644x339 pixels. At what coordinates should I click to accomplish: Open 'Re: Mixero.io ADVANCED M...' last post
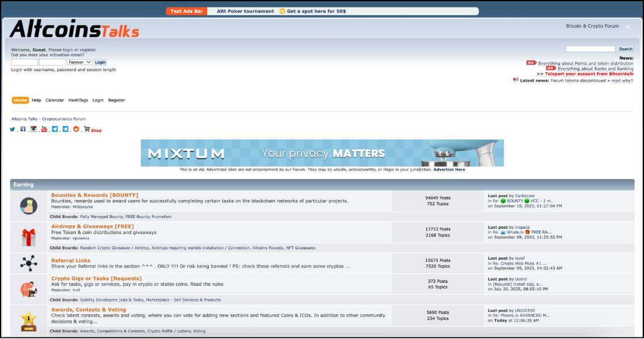point(521,316)
